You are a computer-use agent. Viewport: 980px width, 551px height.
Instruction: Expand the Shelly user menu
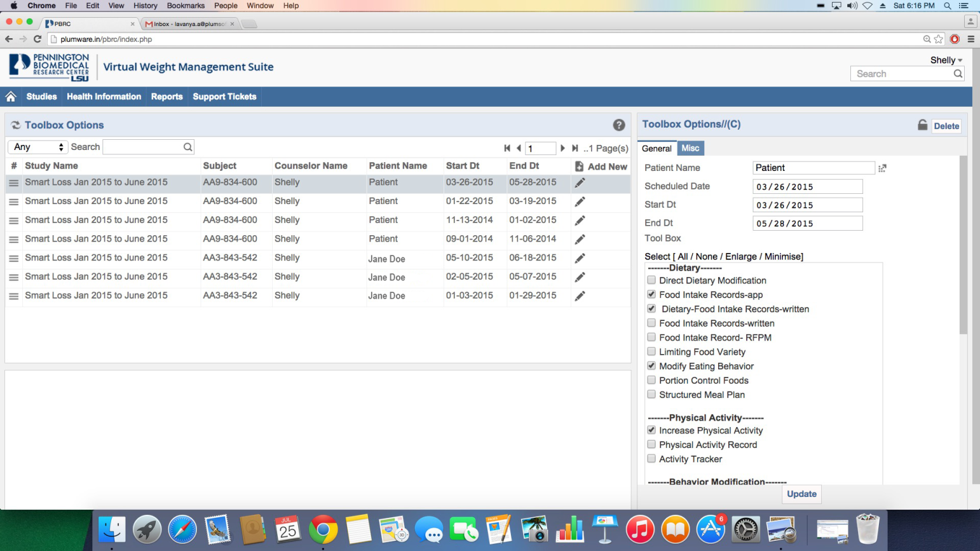946,60
